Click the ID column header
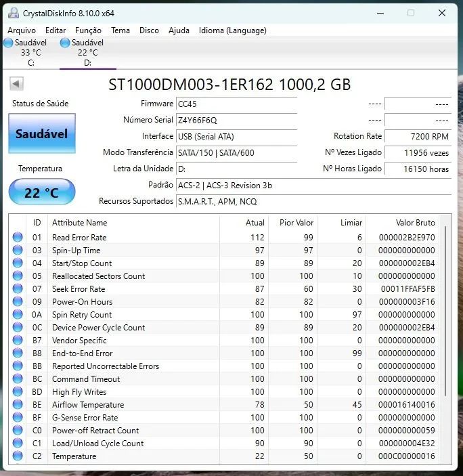The width and height of the screenshot is (463, 476). [37, 223]
